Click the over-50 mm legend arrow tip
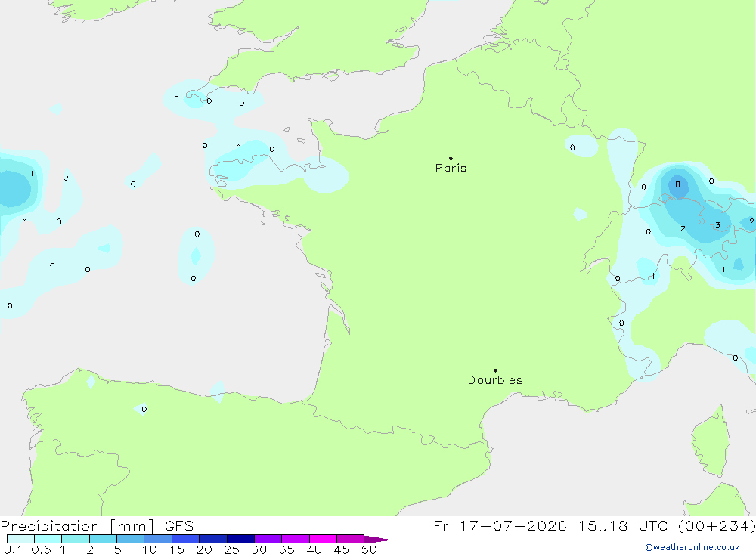Screen dimensions: 756x554 pyautogui.click(x=379, y=540)
